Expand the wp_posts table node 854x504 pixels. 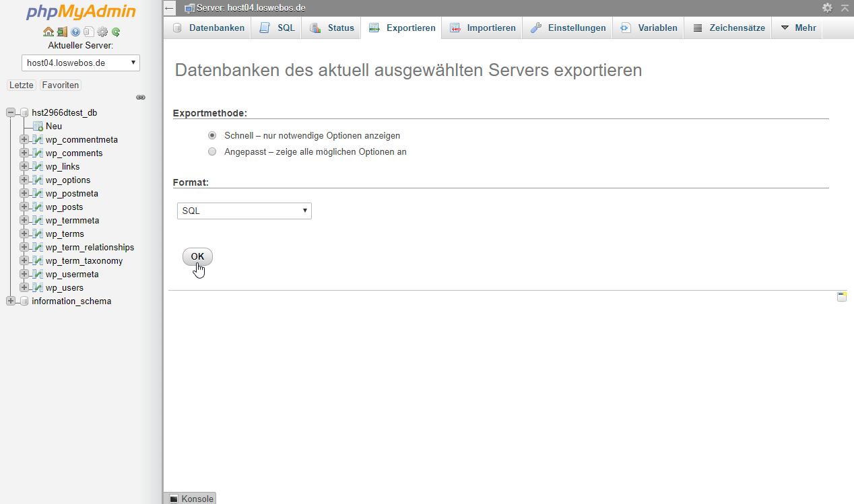point(24,207)
